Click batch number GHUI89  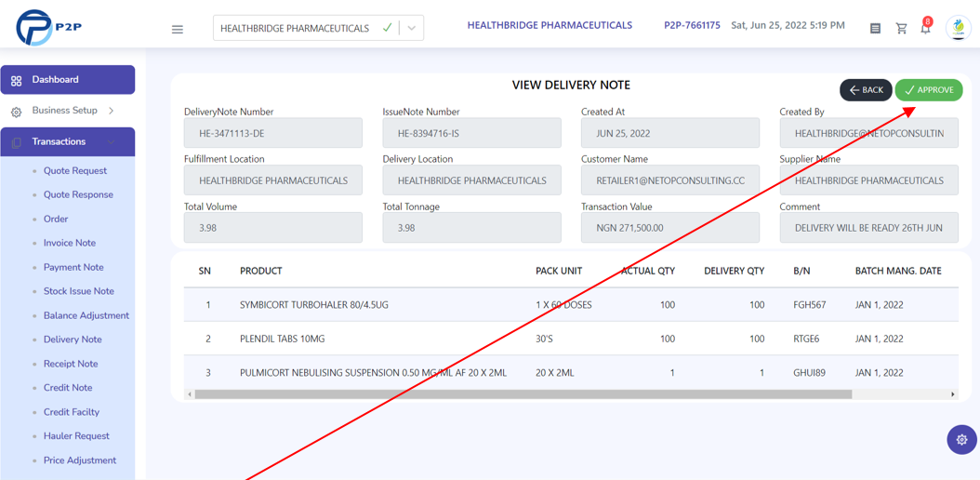coord(809,373)
